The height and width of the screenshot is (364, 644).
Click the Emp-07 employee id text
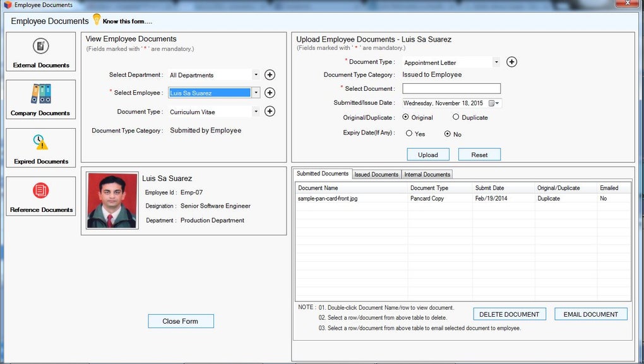coord(191,192)
